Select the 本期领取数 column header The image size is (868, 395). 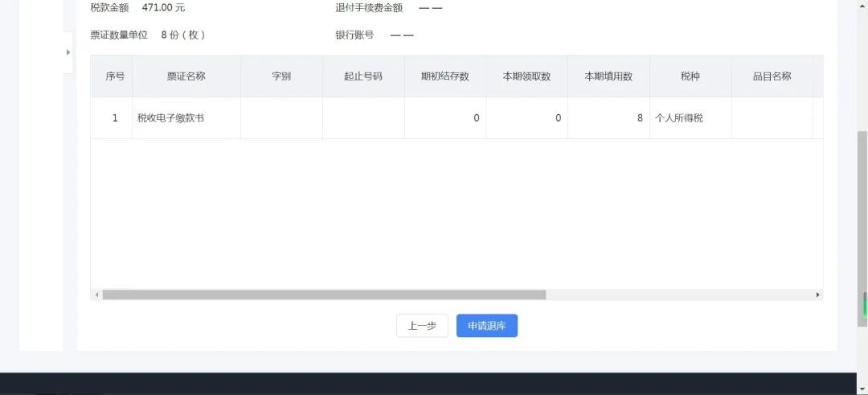coord(527,76)
